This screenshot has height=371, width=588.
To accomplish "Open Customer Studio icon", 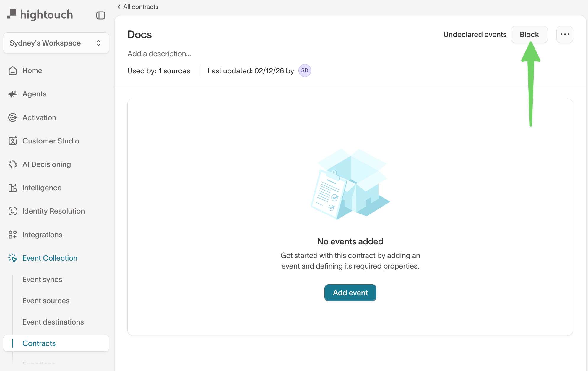I will click(x=13, y=141).
